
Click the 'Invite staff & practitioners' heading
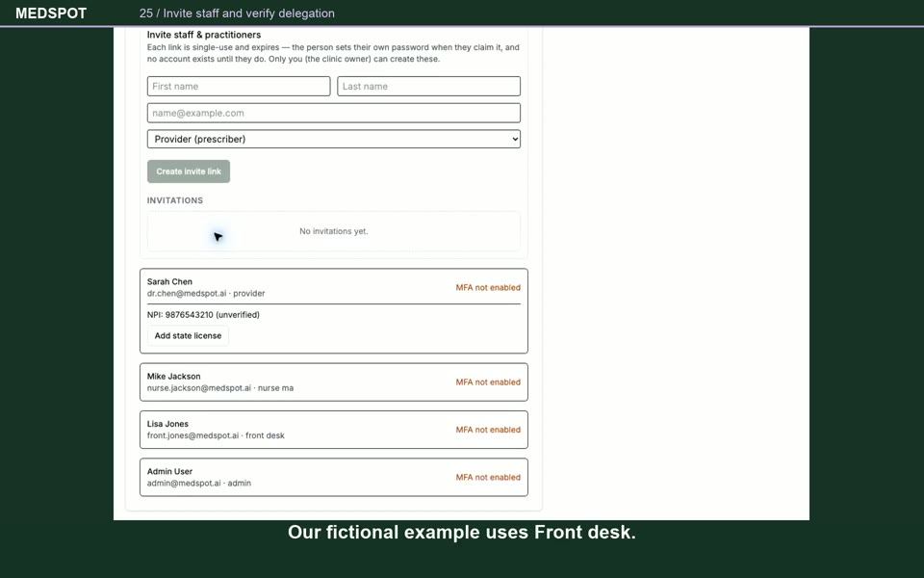[x=204, y=35]
